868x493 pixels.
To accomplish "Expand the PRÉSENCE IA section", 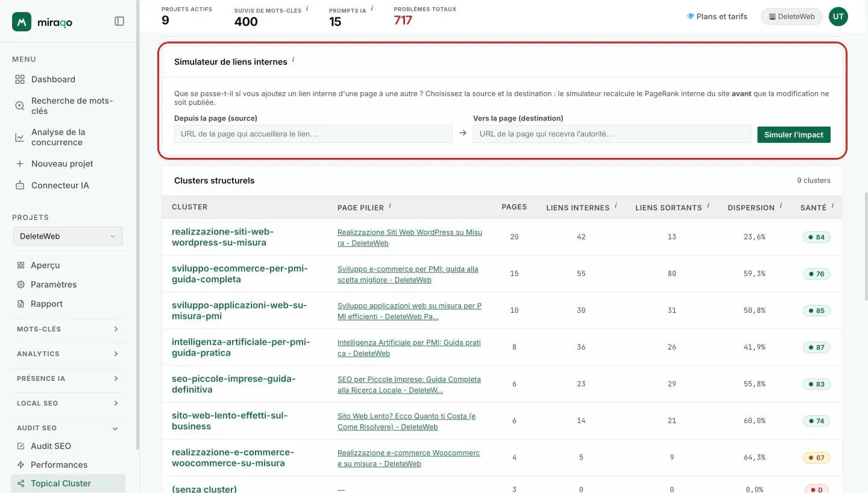I will click(68, 378).
